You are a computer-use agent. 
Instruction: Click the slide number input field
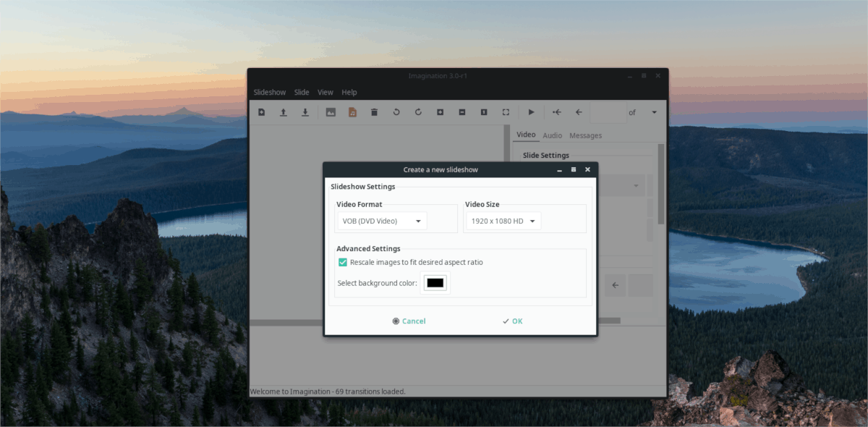[608, 112]
